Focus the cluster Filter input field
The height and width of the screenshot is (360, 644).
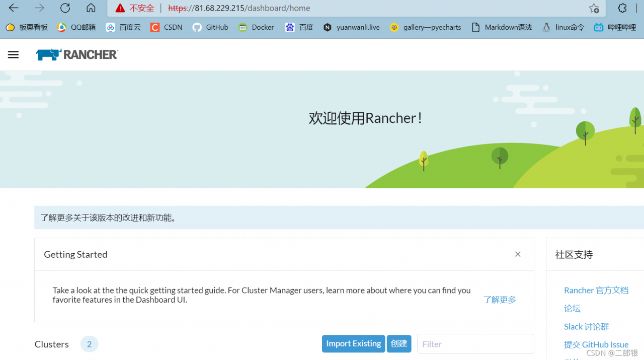coord(475,344)
